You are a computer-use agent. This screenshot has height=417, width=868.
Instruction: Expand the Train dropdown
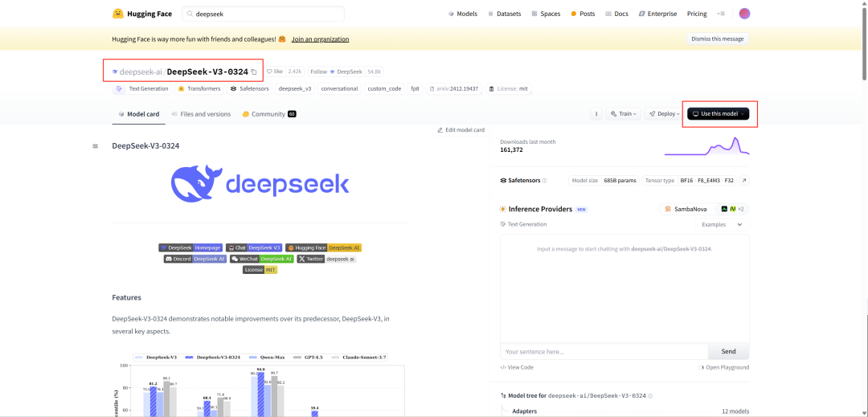click(x=624, y=114)
